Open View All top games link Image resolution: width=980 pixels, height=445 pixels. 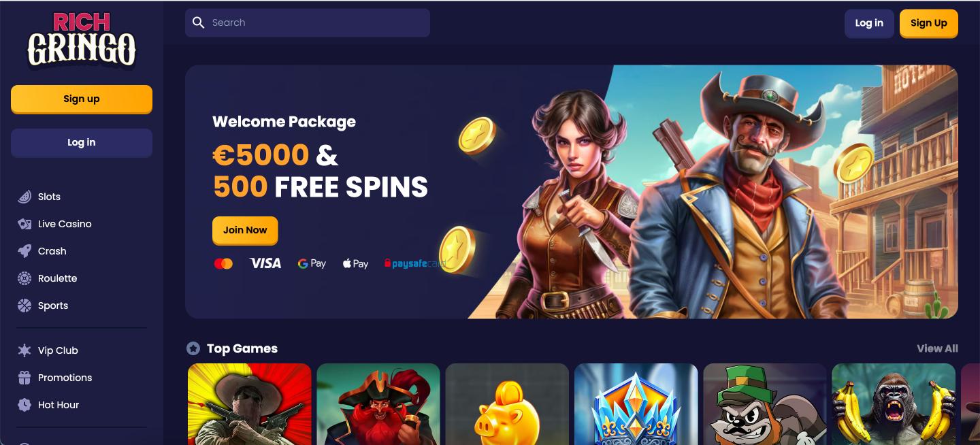click(x=937, y=348)
